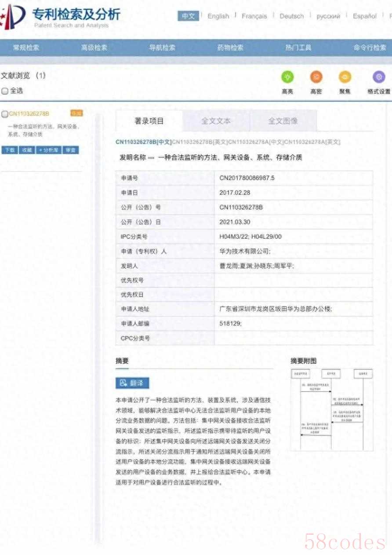Switch to the 著录项目 tab
Image resolution: width=392 pixels, height=555 pixels.
pos(149,121)
